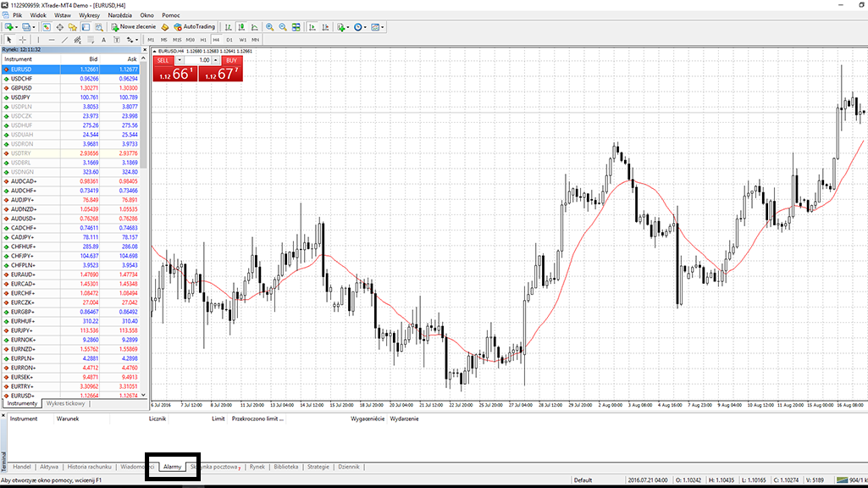Select the crosshair cursor tool

22,40
